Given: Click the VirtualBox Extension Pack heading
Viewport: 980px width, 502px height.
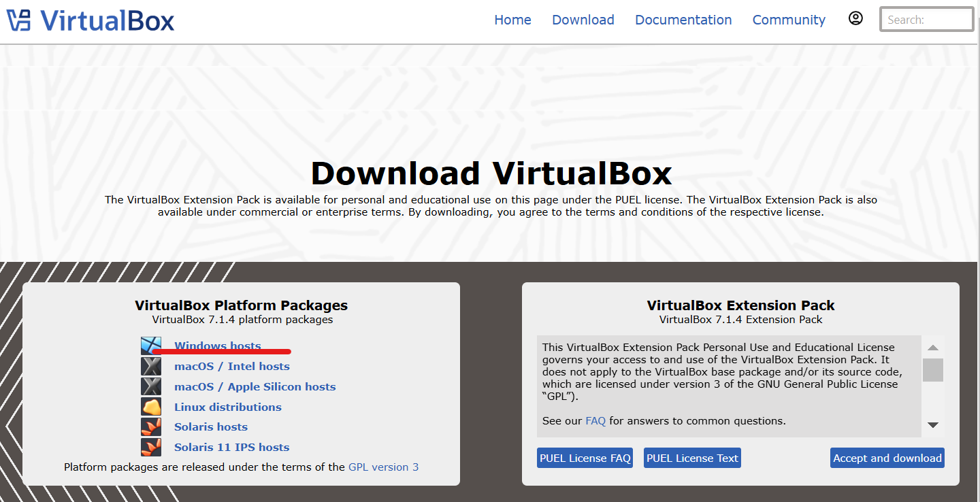Looking at the screenshot, I should [x=740, y=305].
